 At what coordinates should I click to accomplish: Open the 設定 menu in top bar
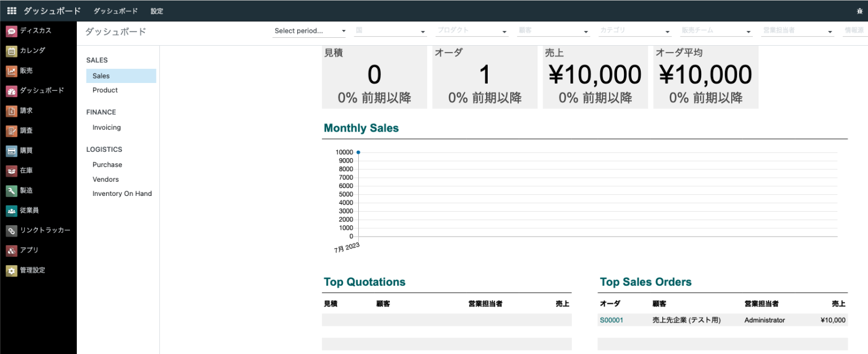coord(157,10)
